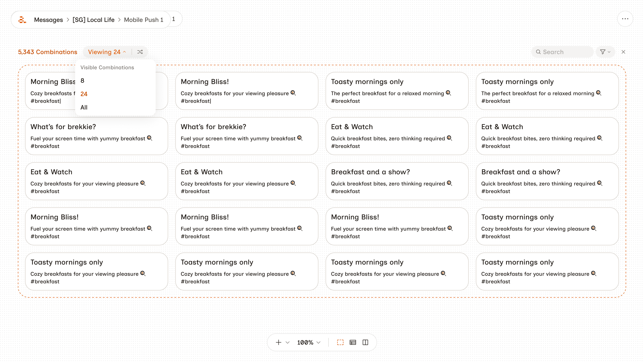Open the three-dots more options menu
Screen dimensions: 644x362
pos(625,19)
